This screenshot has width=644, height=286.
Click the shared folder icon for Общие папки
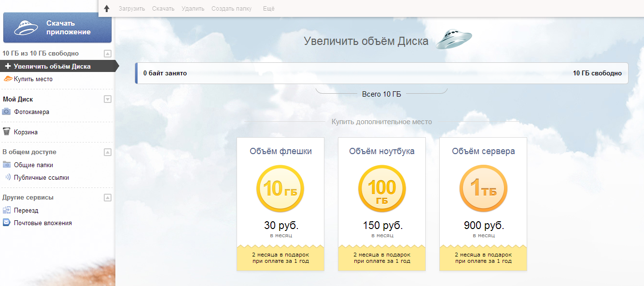7,165
